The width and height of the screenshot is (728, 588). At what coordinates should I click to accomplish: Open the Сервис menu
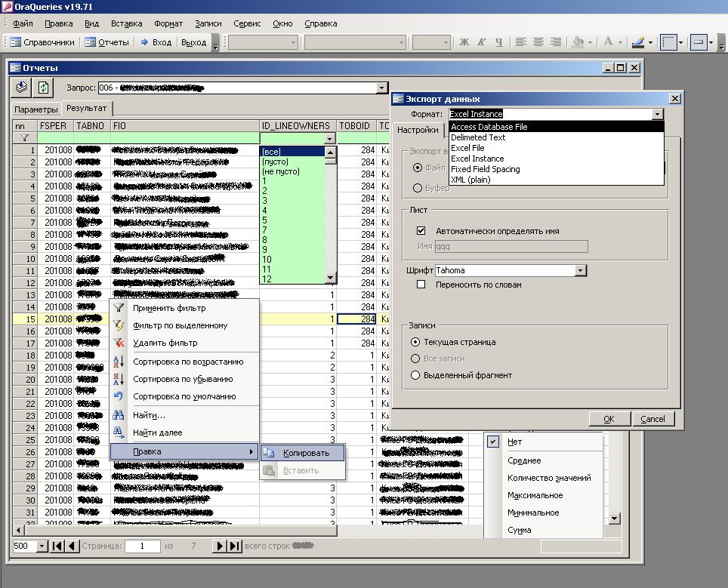tap(247, 23)
